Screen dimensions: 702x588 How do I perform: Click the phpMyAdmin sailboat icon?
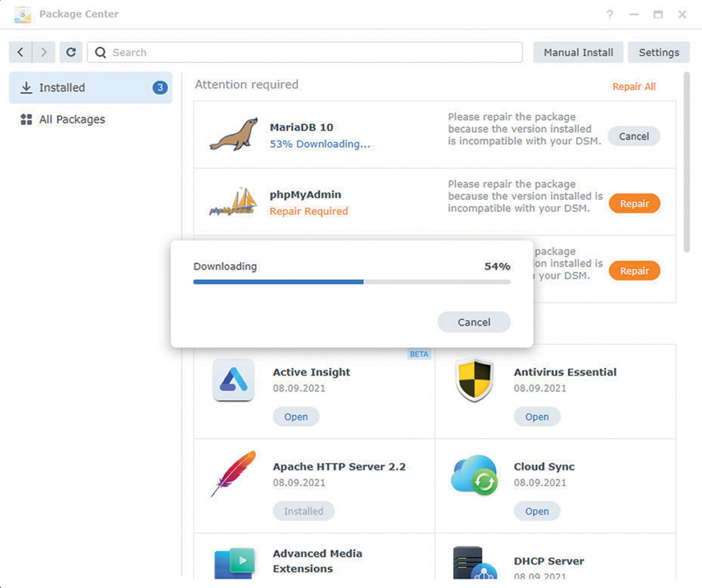coord(234,202)
